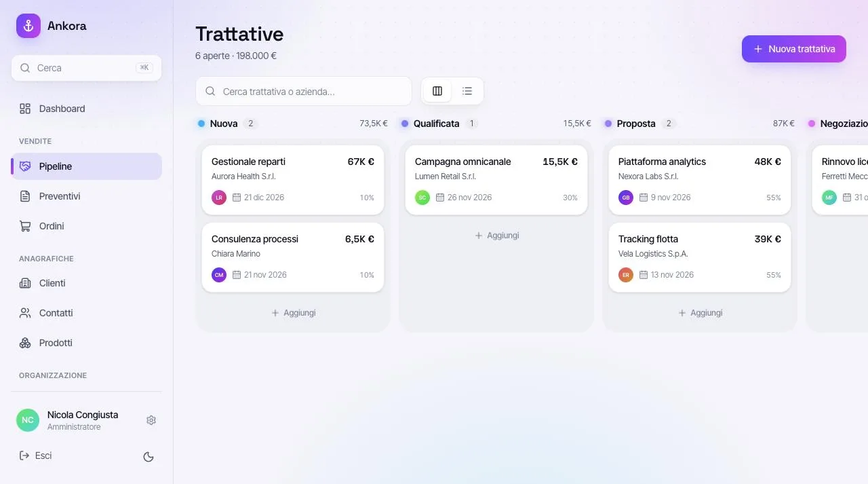Add a deal in the Qualificata column

496,236
